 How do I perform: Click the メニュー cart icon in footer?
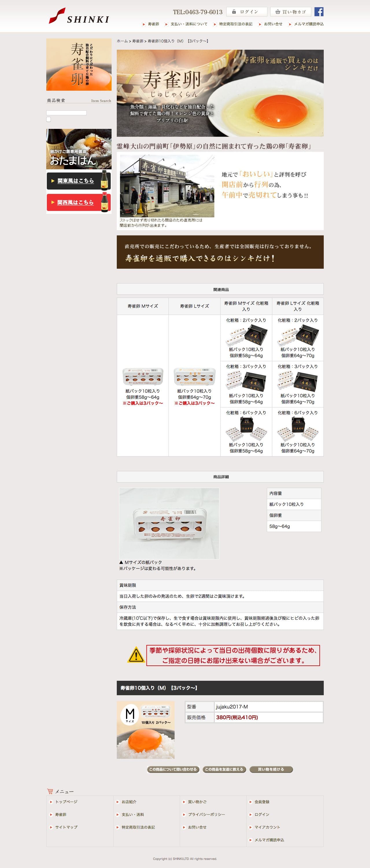[50, 791]
